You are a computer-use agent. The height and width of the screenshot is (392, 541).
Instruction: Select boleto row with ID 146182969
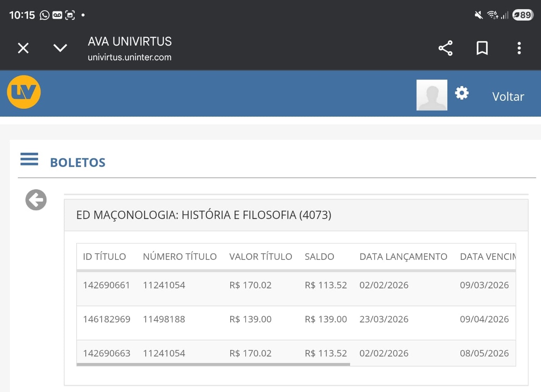tap(106, 319)
